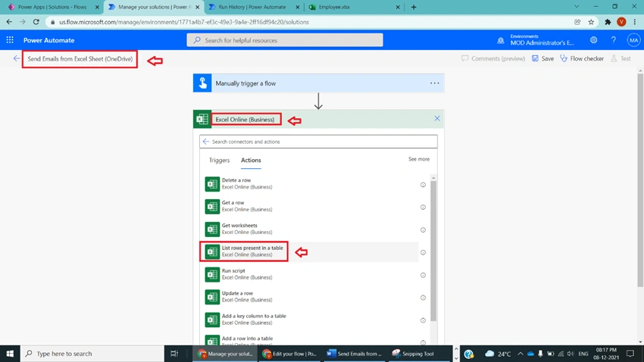Screen dimensions: 644x362
Task: Open the Chrome three-dot menu
Action: coord(635,22)
